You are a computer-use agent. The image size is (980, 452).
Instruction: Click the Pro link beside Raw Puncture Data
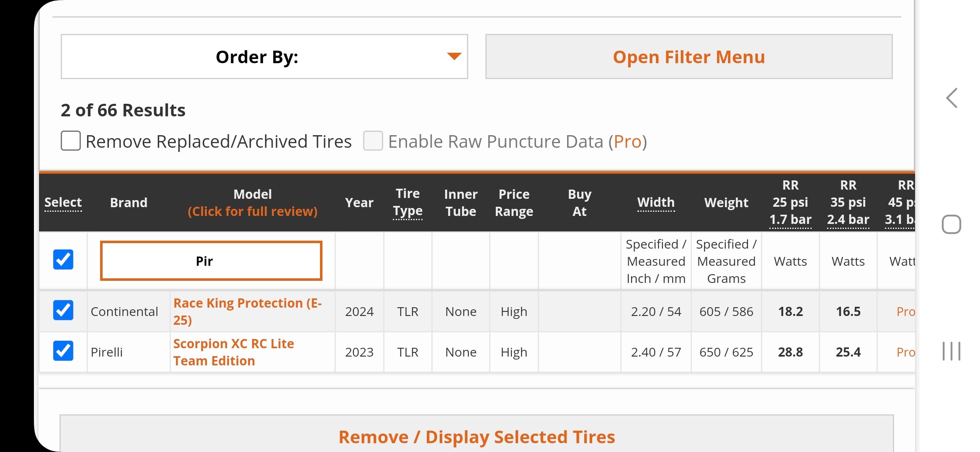click(627, 141)
